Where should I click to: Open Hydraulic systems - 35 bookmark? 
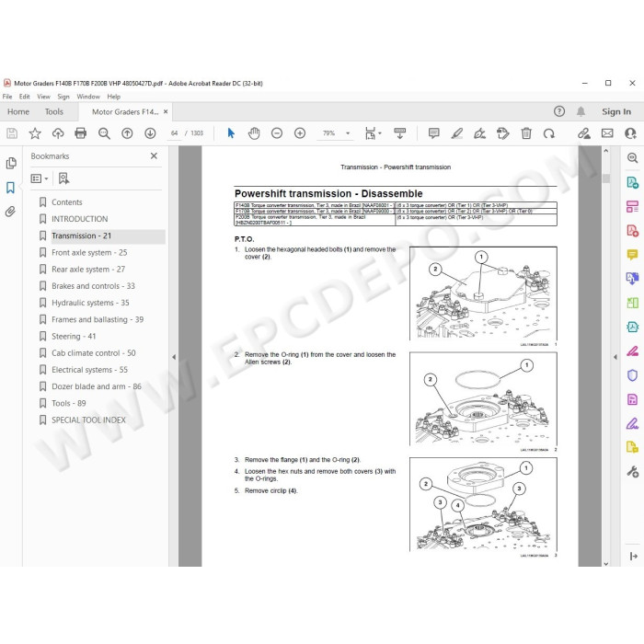point(90,303)
